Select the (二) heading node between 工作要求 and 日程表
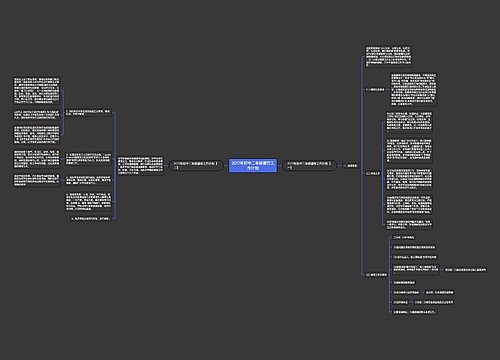500x360 pixels. (x=373, y=174)
